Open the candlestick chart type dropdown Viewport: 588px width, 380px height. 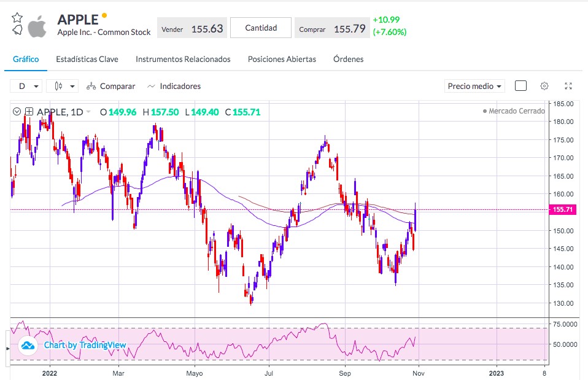point(62,87)
